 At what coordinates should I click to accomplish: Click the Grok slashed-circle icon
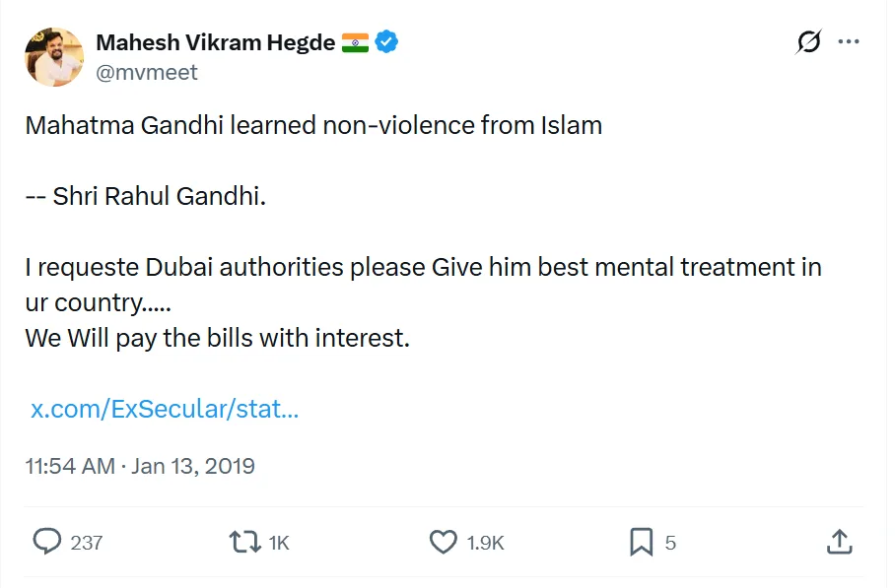(808, 42)
